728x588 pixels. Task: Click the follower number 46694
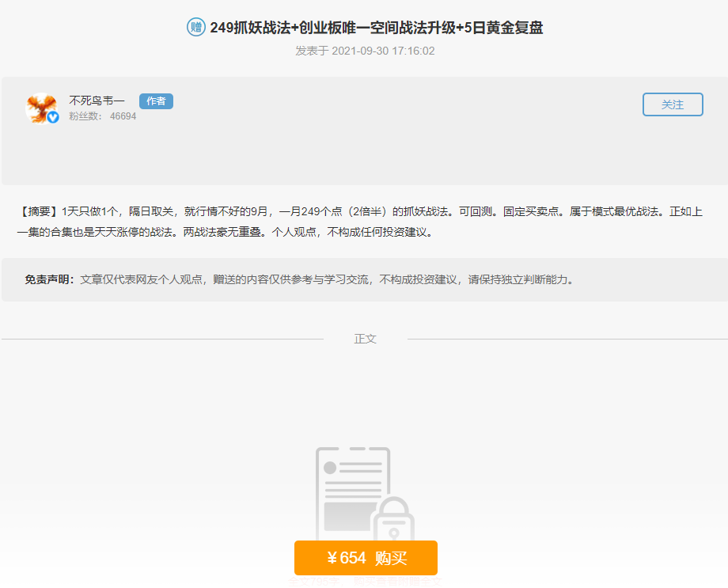pyautogui.click(x=123, y=116)
